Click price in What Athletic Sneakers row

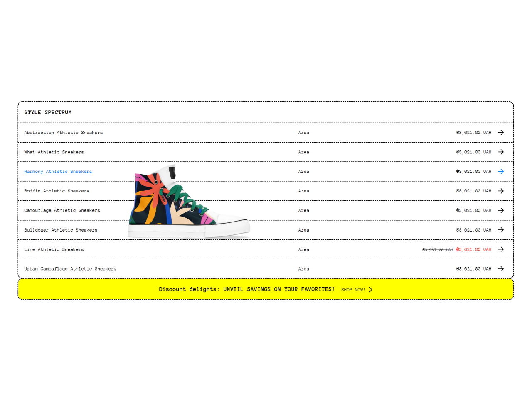click(x=474, y=152)
